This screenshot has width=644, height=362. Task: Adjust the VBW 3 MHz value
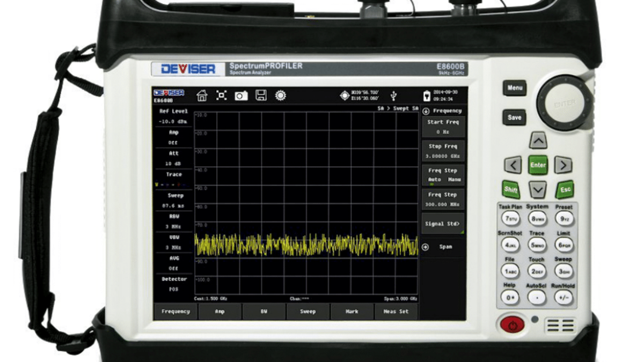(x=173, y=242)
